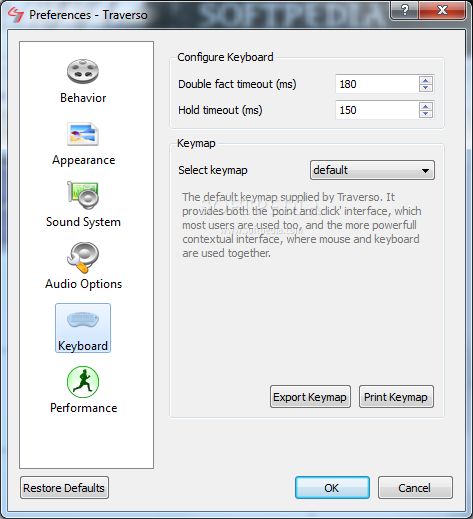This screenshot has height=519, width=473.
Task: Click the Audio Options label
Action: pyautogui.click(x=83, y=284)
